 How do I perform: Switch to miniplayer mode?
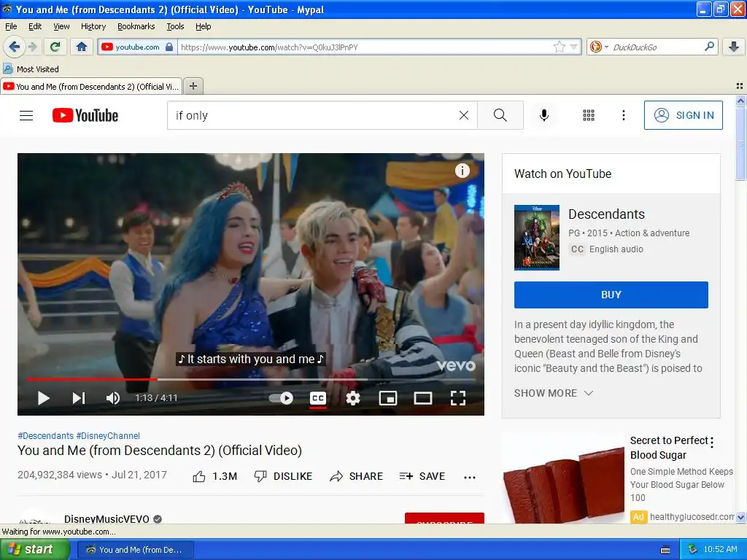tap(388, 398)
